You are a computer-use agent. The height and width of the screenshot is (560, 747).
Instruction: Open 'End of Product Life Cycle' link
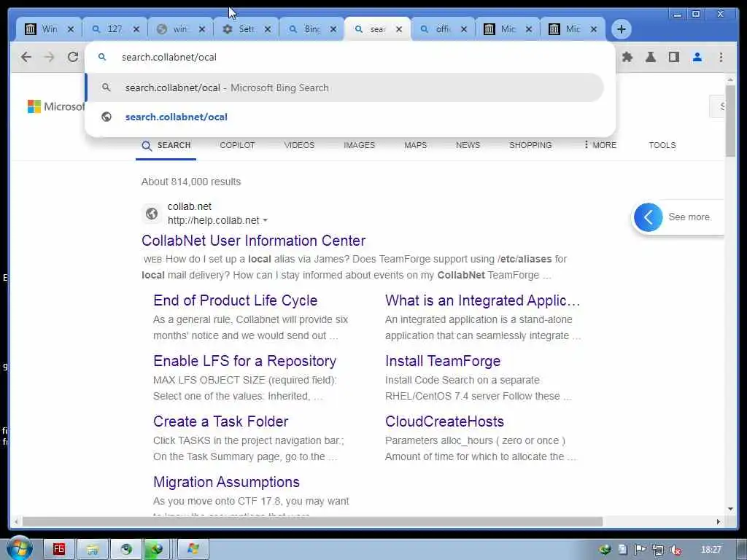[x=236, y=300]
